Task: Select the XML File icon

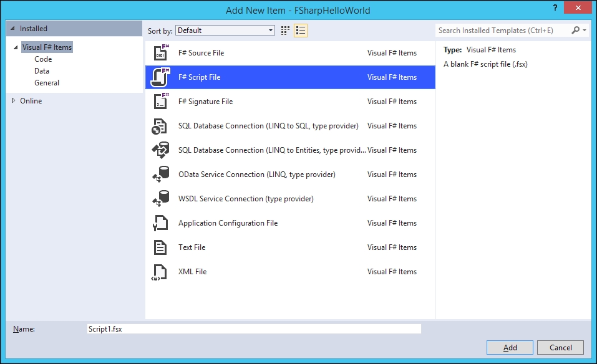Action: point(159,272)
